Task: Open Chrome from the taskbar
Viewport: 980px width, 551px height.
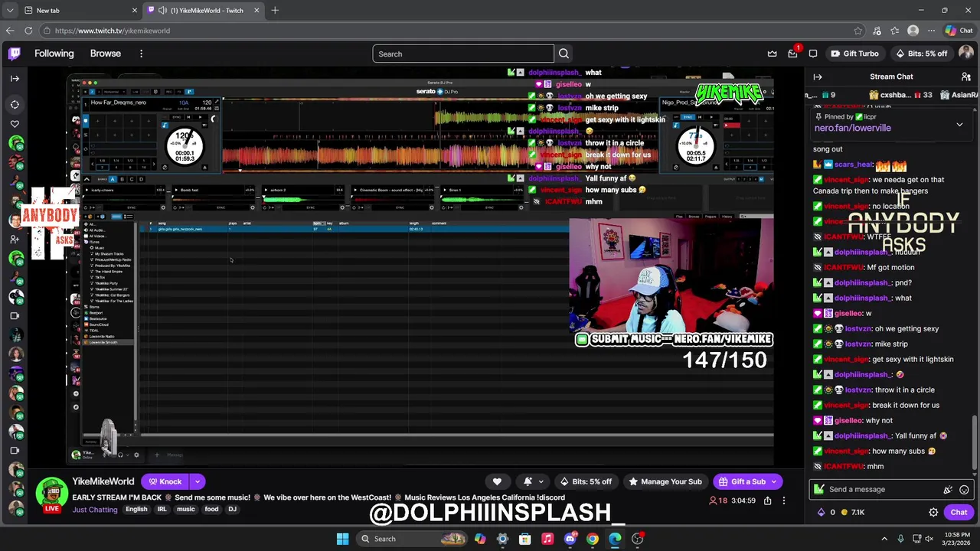Action: pos(593,539)
